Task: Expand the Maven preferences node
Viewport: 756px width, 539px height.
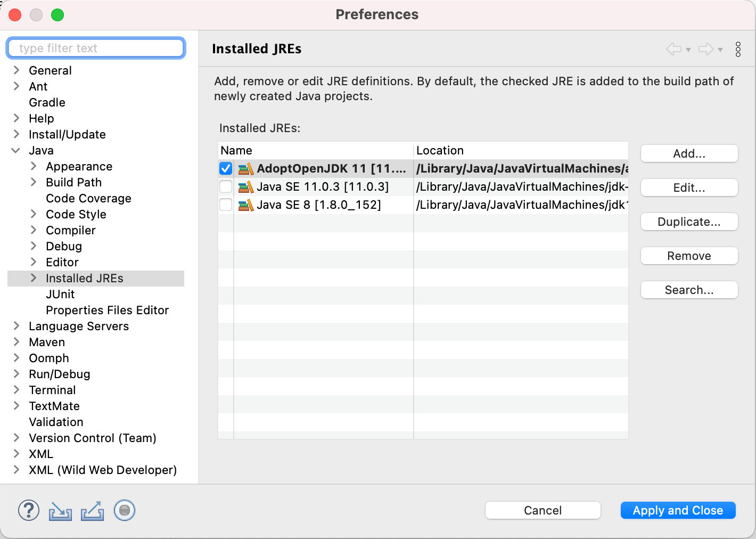Action: pyautogui.click(x=17, y=342)
